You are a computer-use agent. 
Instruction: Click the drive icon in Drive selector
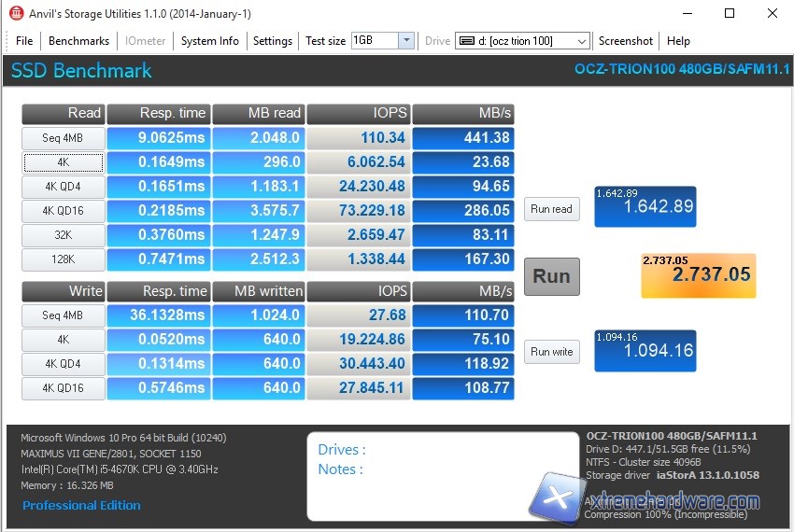click(x=467, y=41)
